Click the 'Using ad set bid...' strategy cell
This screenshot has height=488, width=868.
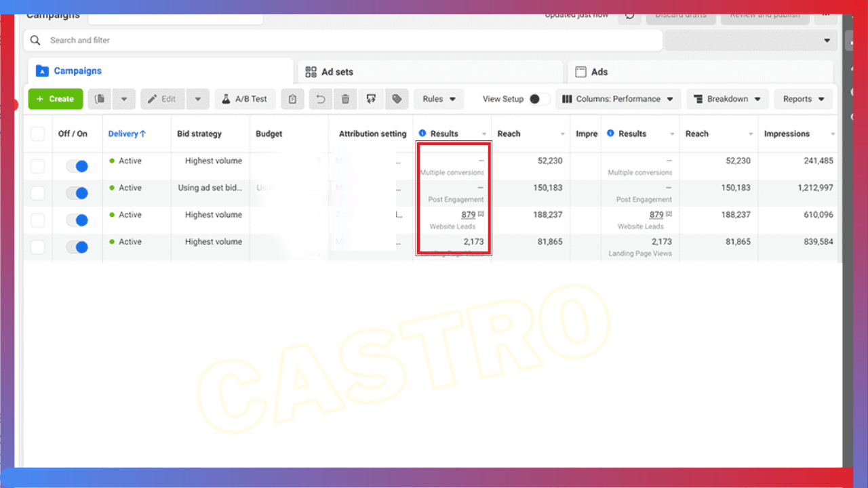pyautogui.click(x=210, y=188)
